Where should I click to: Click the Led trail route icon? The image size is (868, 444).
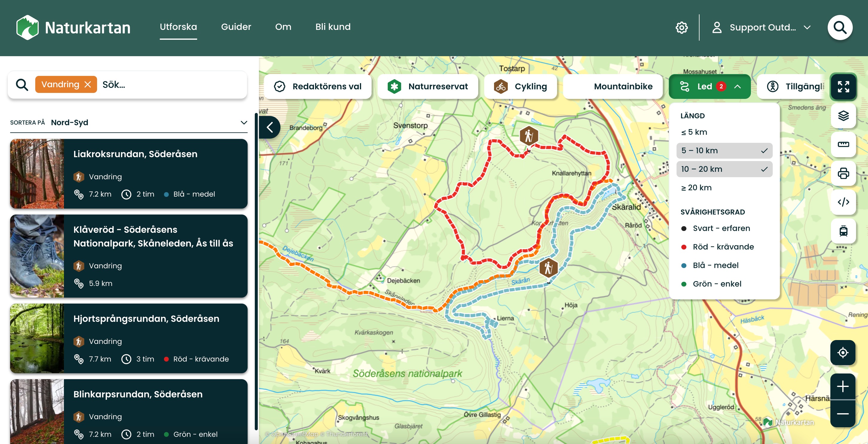(685, 87)
